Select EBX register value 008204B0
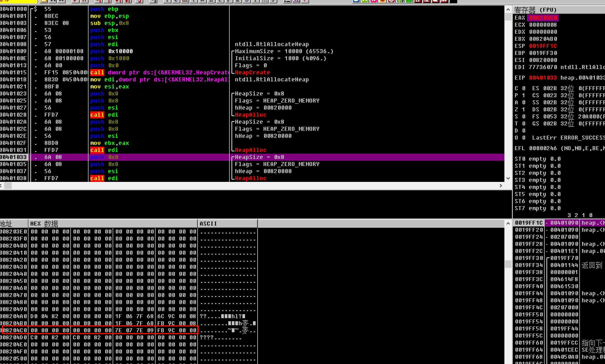Viewport: 605px width, 364px height. (543, 39)
